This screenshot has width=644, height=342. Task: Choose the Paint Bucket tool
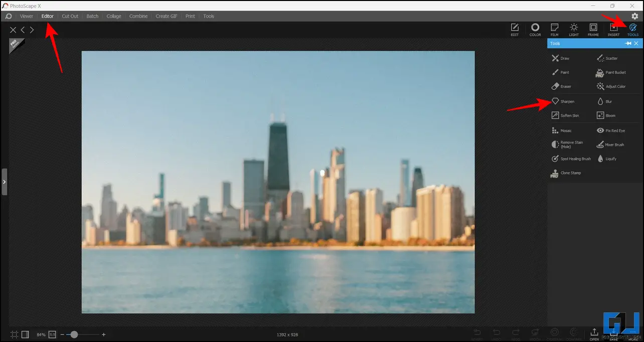pos(611,73)
